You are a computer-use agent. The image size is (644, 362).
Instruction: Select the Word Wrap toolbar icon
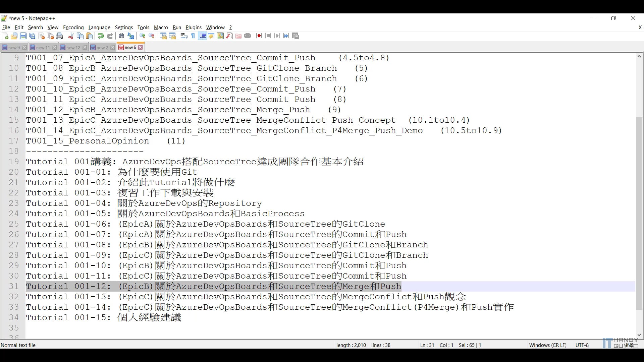[184, 36]
